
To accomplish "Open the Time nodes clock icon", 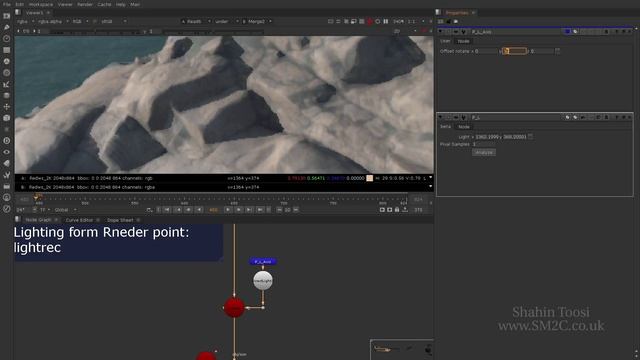I will pyautogui.click(x=7, y=38).
